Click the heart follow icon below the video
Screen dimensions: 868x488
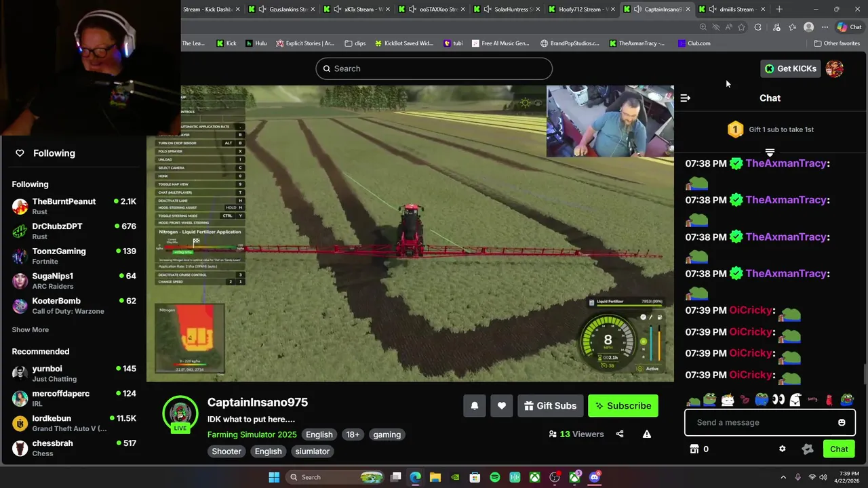click(502, 405)
